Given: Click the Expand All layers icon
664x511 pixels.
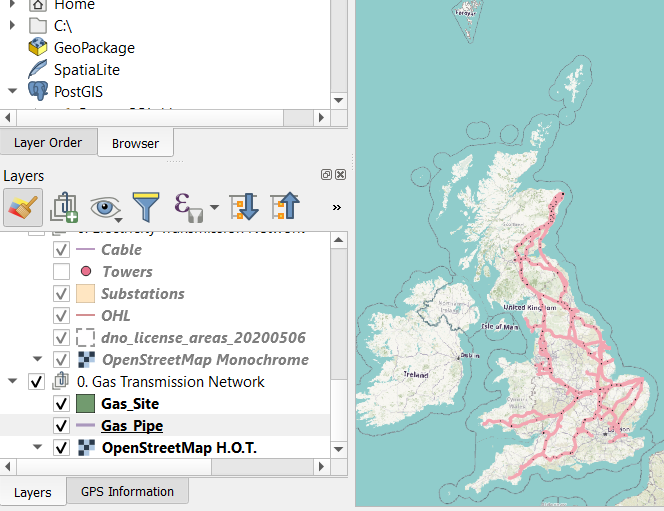Looking at the screenshot, I should (244, 207).
